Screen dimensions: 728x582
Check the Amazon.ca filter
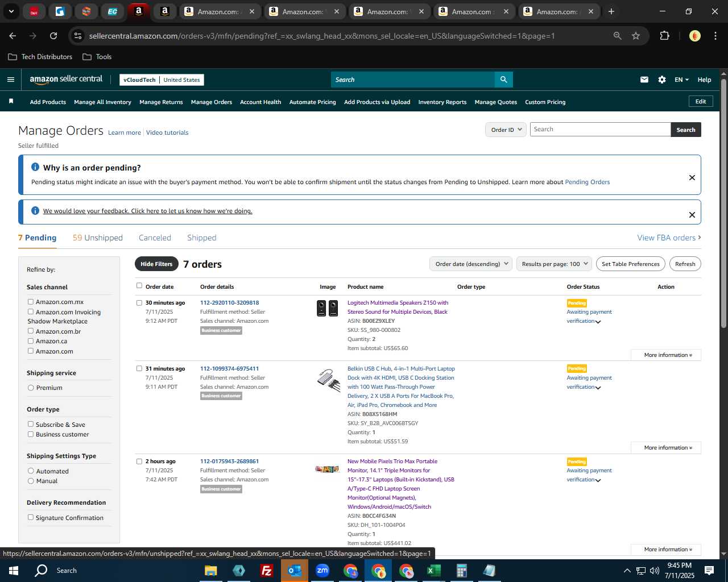31,341
